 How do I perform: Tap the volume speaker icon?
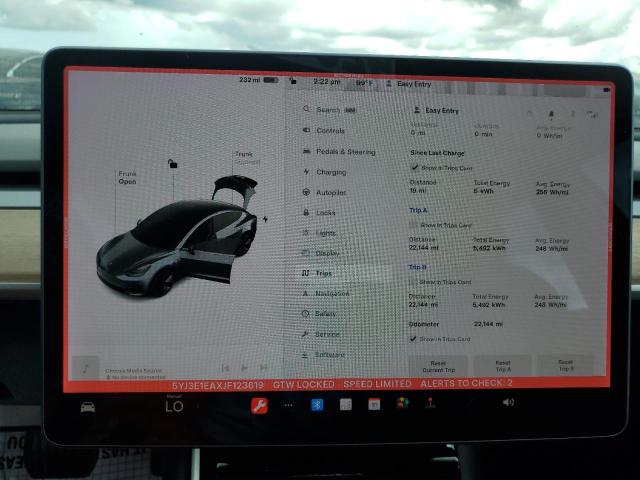(x=508, y=402)
